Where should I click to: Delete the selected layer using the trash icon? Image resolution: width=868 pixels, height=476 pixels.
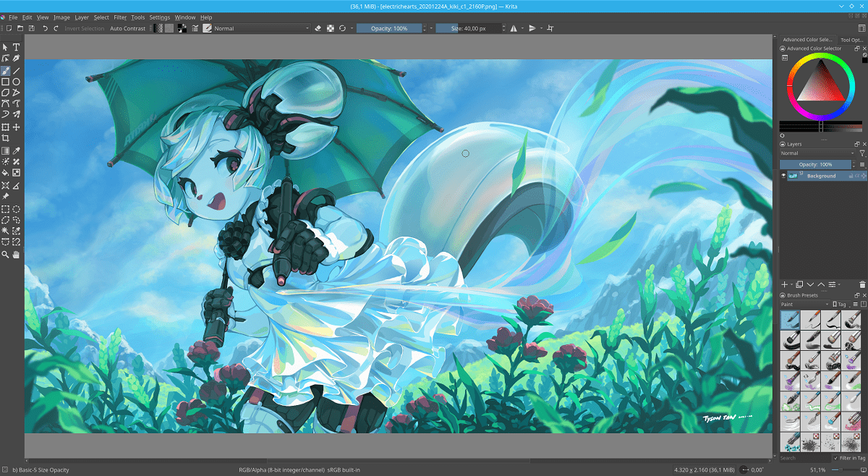pos(862,284)
